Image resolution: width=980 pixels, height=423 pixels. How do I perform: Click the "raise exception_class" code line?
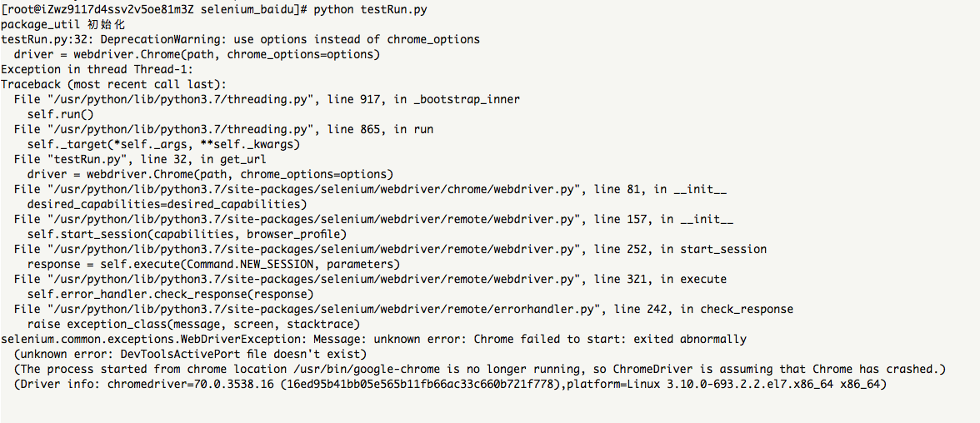pyautogui.click(x=193, y=325)
